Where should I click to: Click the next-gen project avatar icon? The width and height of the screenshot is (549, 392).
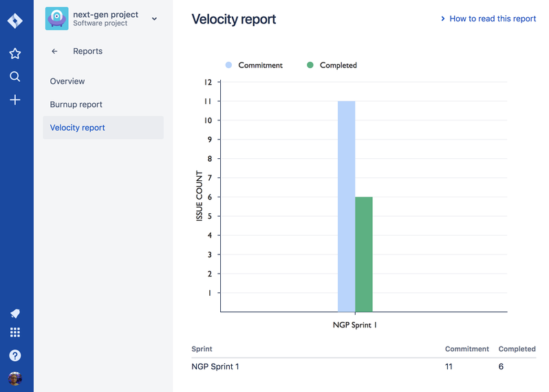tap(56, 19)
